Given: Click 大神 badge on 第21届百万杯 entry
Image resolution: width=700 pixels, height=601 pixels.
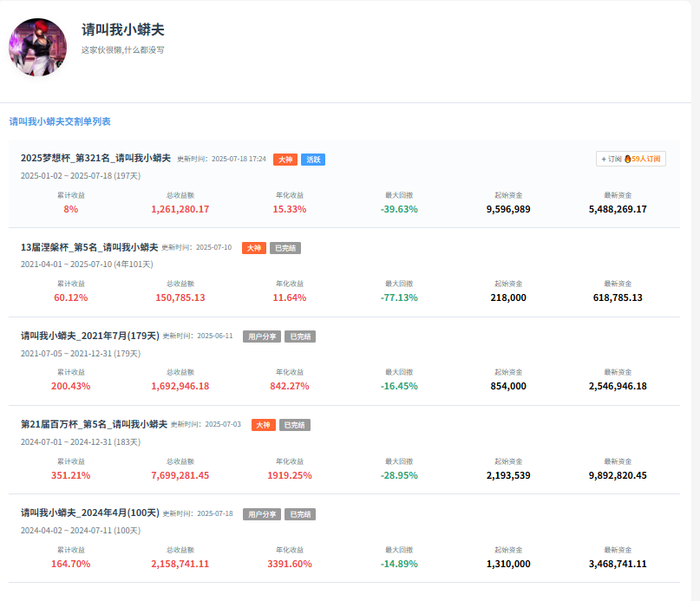Looking at the screenshot, I should 263,425.
